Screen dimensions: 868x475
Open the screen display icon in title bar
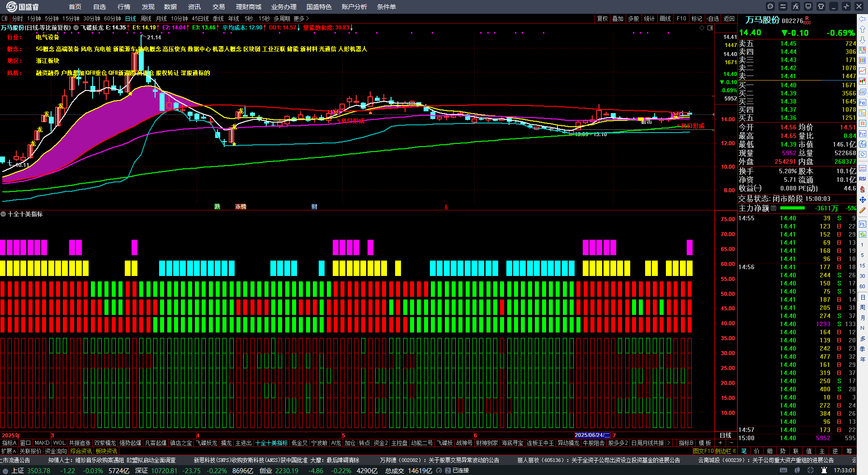click(808, 6)
